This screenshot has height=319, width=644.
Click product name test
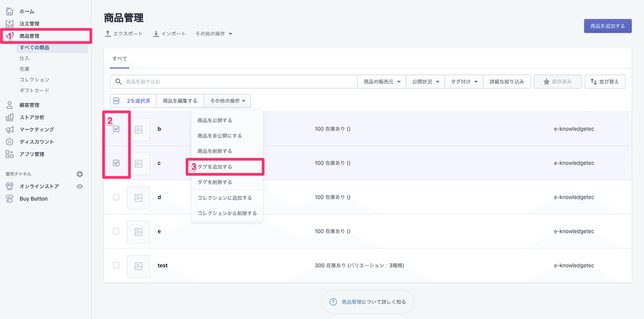tap(163, 265)
